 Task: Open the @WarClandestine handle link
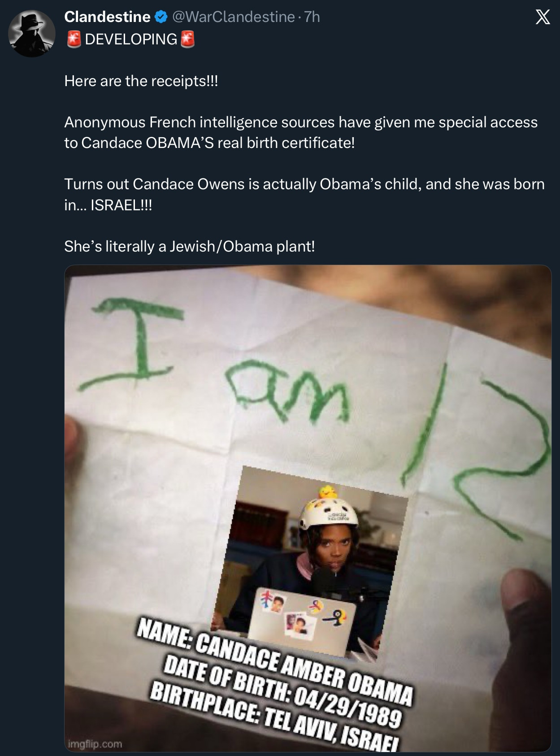[233, 17]
